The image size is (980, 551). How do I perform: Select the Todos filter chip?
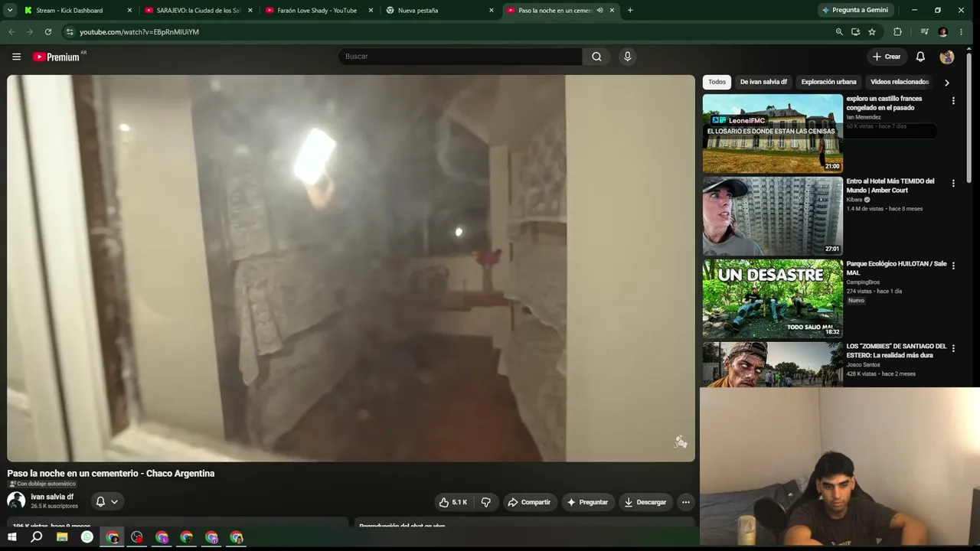[717, 82]
